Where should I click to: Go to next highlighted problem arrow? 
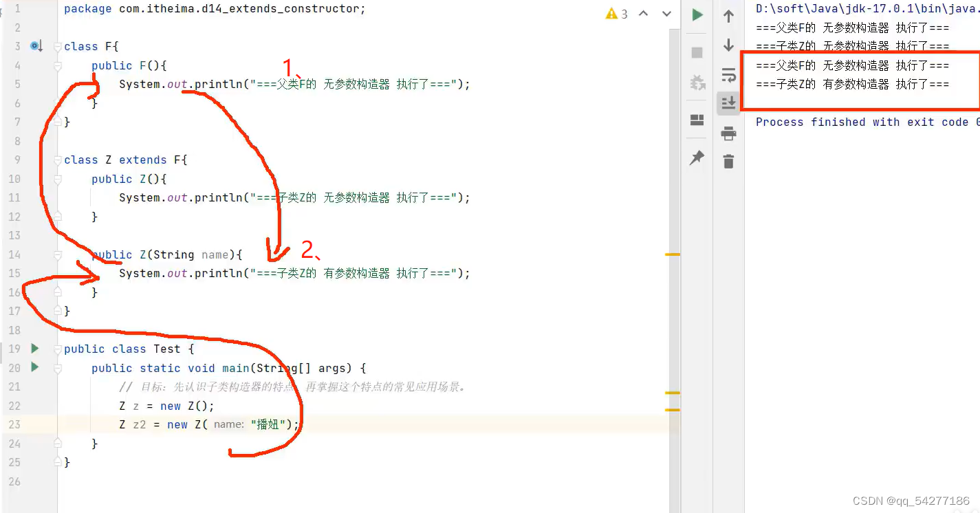click(x=666, y=14)
